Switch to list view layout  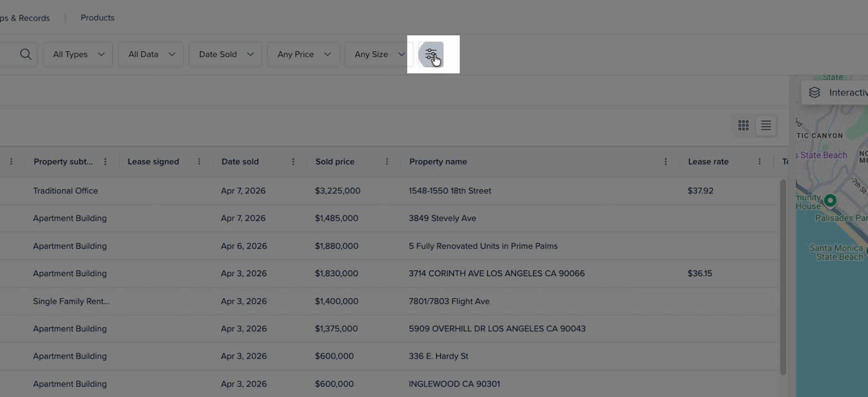pyautogui.click(x=766, y=125)
